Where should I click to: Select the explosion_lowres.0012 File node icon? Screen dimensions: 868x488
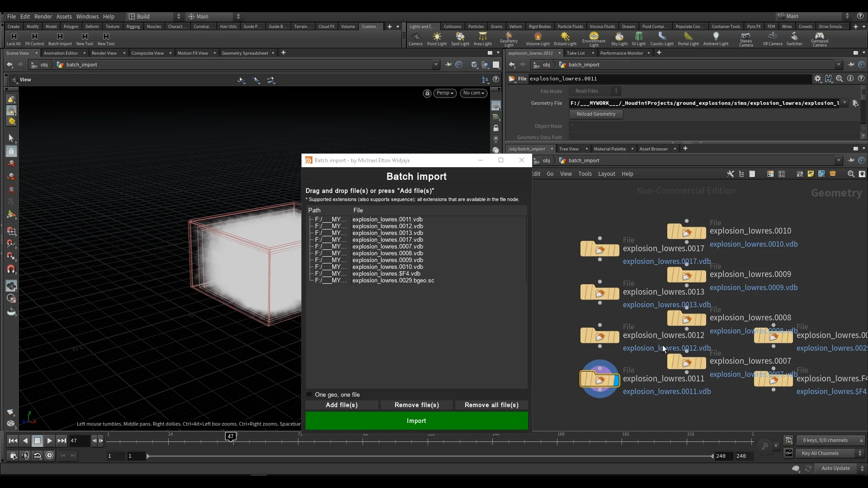(x=600, y=336)
